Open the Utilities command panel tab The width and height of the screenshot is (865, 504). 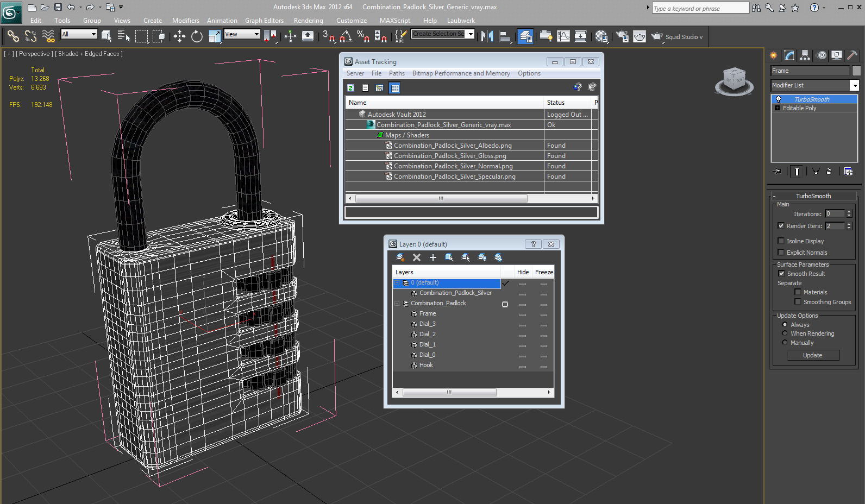click(852, 55)
